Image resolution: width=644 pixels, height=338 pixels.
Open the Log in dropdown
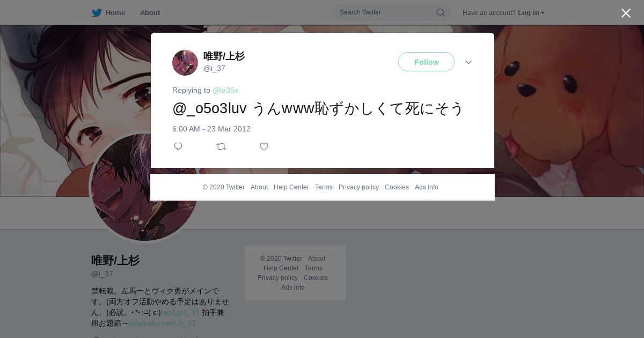click(531, 12)
